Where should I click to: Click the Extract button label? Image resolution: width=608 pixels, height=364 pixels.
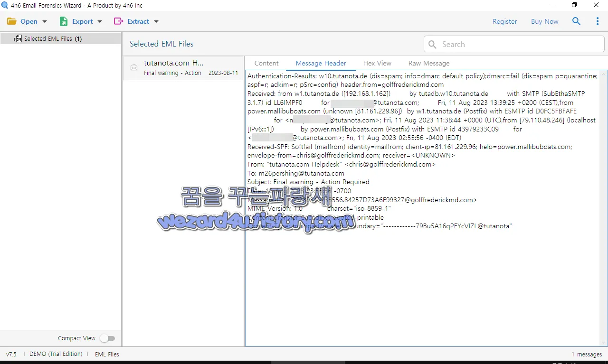click(x=138, y=21)
